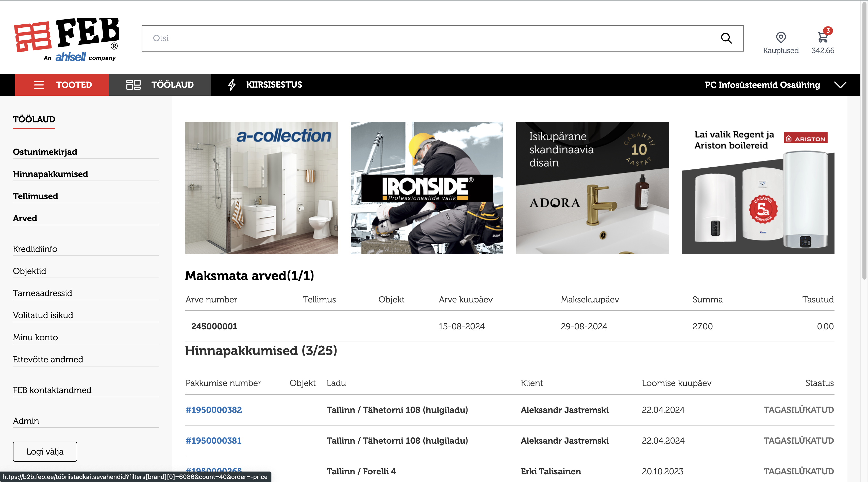Click the red cart count badge
Image resolution: width=868 pixels, height=482 pixels.
(828, 30)
